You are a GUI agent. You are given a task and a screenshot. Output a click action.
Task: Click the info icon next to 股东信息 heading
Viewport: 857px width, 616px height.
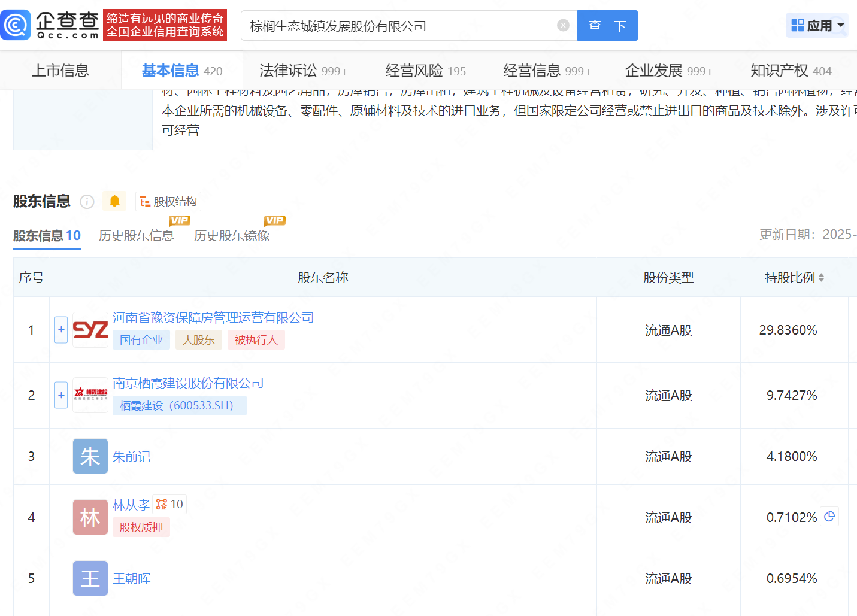87,202
